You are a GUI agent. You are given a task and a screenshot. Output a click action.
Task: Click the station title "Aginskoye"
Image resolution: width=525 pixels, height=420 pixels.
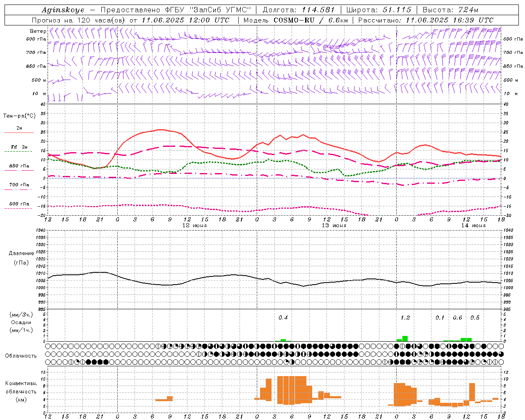63,10
